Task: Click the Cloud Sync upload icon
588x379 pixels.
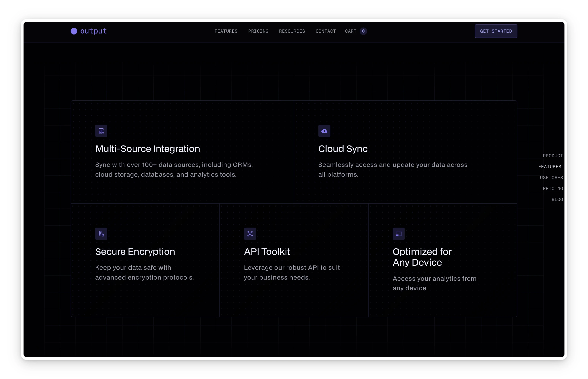Action: (x=324, y=131)
